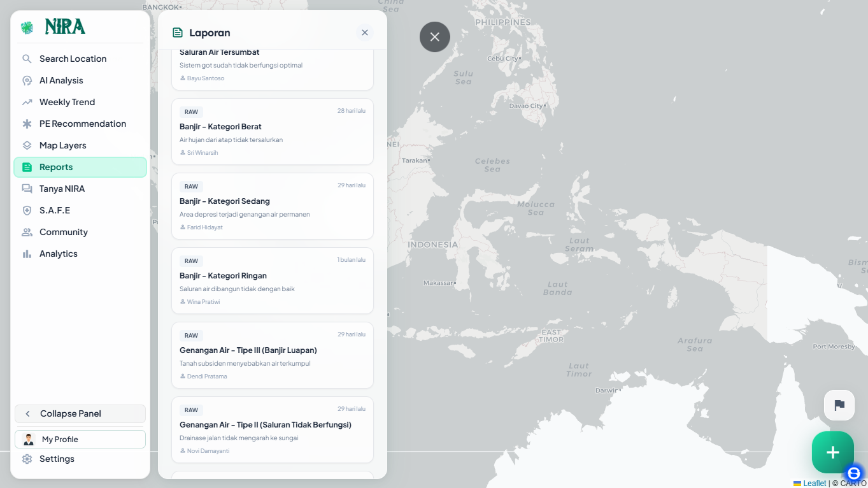The height and width of the screenshot is (488, 868).
Task: Close the Laporan panel
Action: pos(365,32)
